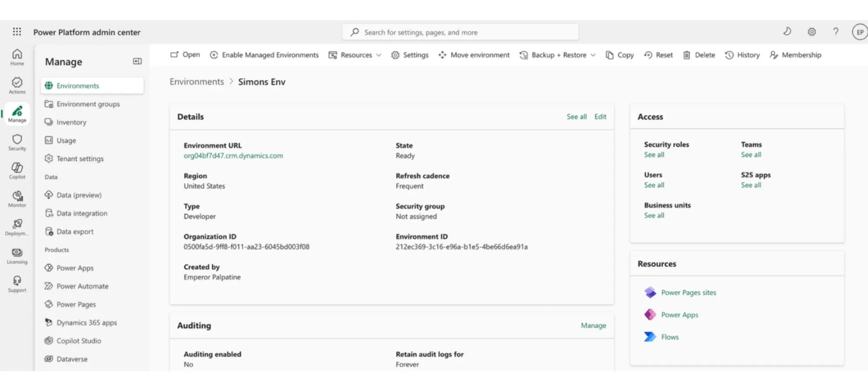Open the app launcher waffle icon
Screen dimensions: 868x391
tap(17, 32)
